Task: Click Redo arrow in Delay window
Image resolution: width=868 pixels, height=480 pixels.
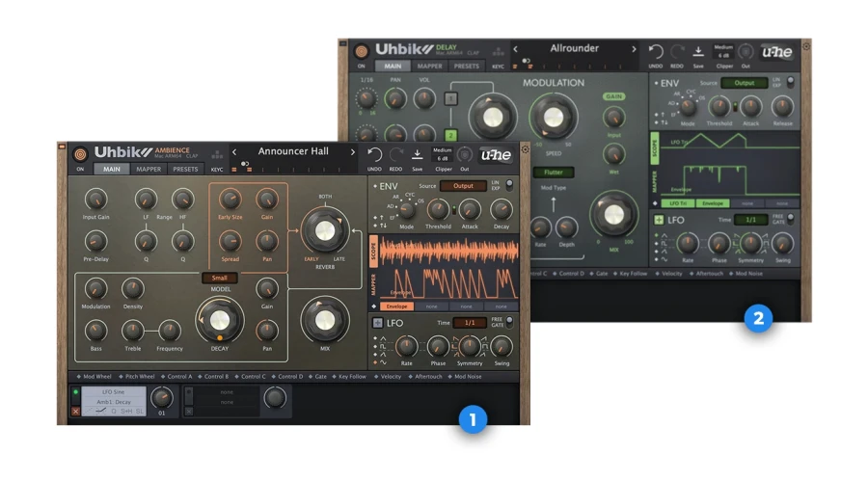Action: point(677,52)
